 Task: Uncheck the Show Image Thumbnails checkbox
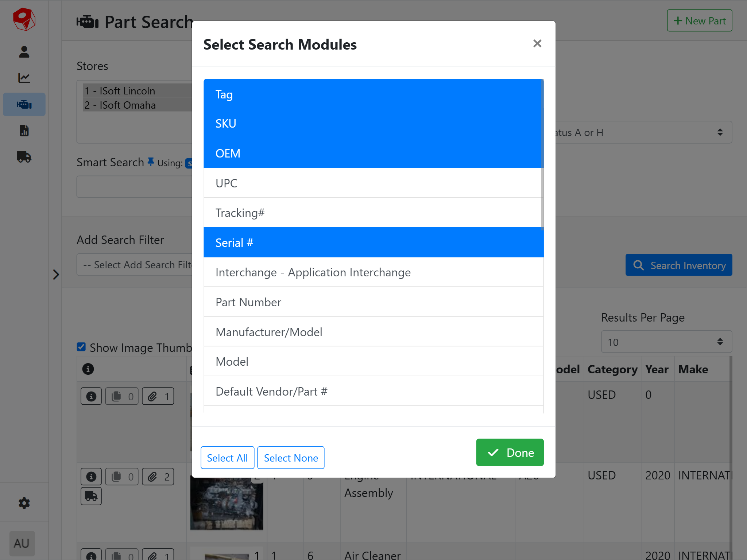point(81,347)
